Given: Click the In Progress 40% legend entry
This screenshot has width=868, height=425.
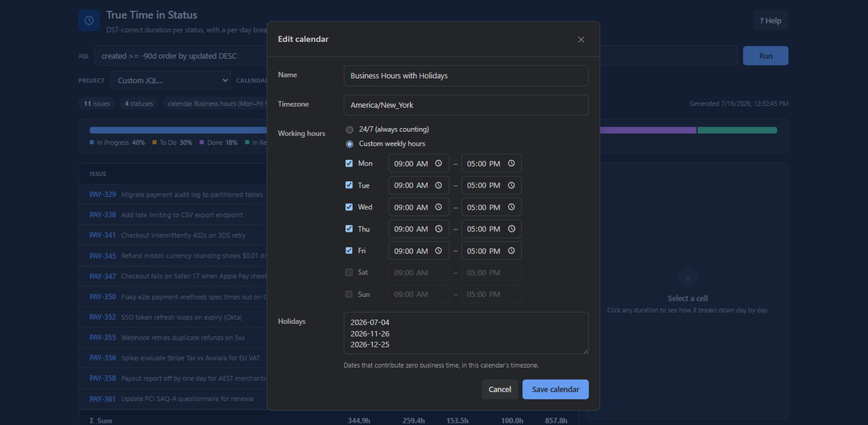Looking at the screenshot, I should tap(117, 143).
